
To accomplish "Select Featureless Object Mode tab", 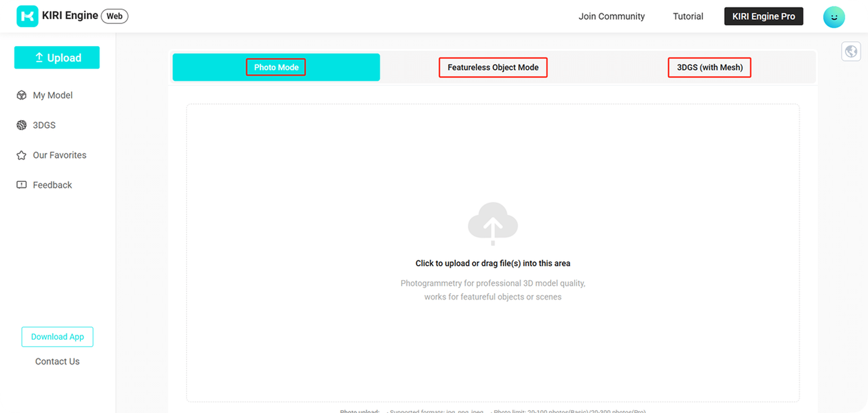I will (x=493, y=67).
